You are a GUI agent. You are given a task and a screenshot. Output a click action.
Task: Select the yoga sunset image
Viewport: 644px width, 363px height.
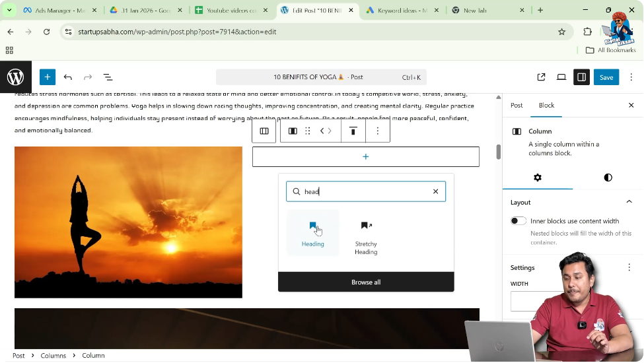click(x=128, y=222)
